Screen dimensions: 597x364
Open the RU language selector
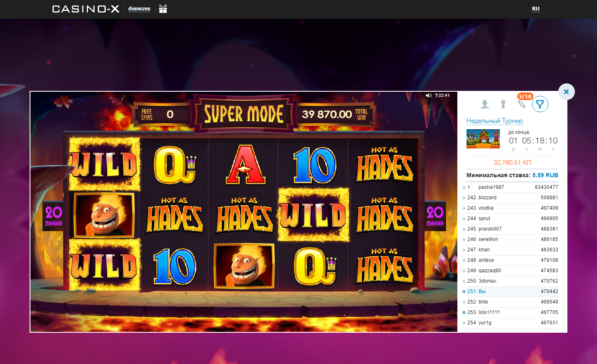(x=536, y=9)
